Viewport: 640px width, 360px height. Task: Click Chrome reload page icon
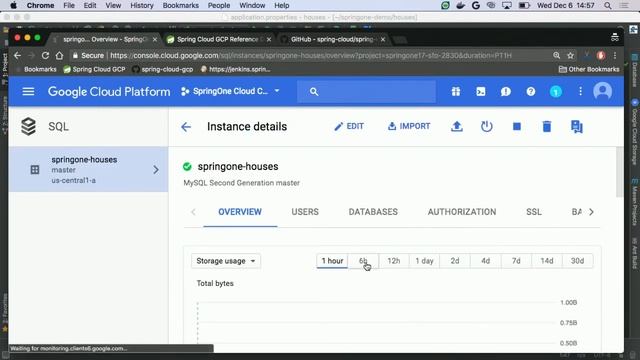pyautogui.click(x=45, y=56)
